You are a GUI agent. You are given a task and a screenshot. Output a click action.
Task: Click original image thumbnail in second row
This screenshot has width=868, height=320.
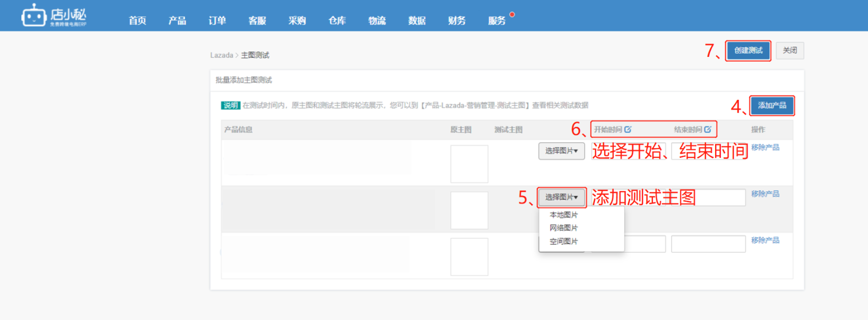click(x=469, y=210)
